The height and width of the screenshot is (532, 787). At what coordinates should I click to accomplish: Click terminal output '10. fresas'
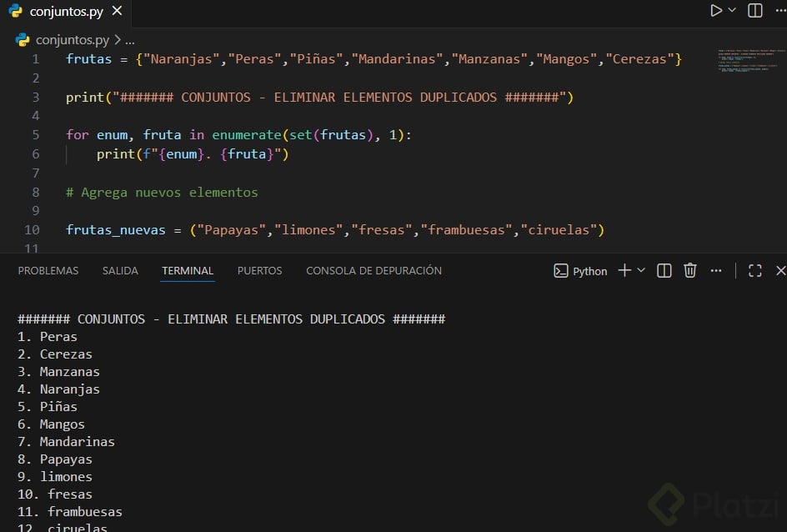click(55, 494)
